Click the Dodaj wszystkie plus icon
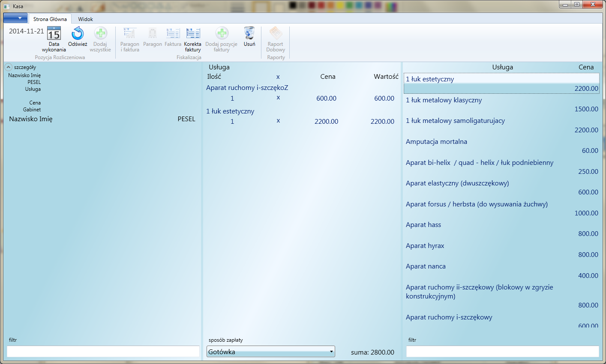 (100, 33)
